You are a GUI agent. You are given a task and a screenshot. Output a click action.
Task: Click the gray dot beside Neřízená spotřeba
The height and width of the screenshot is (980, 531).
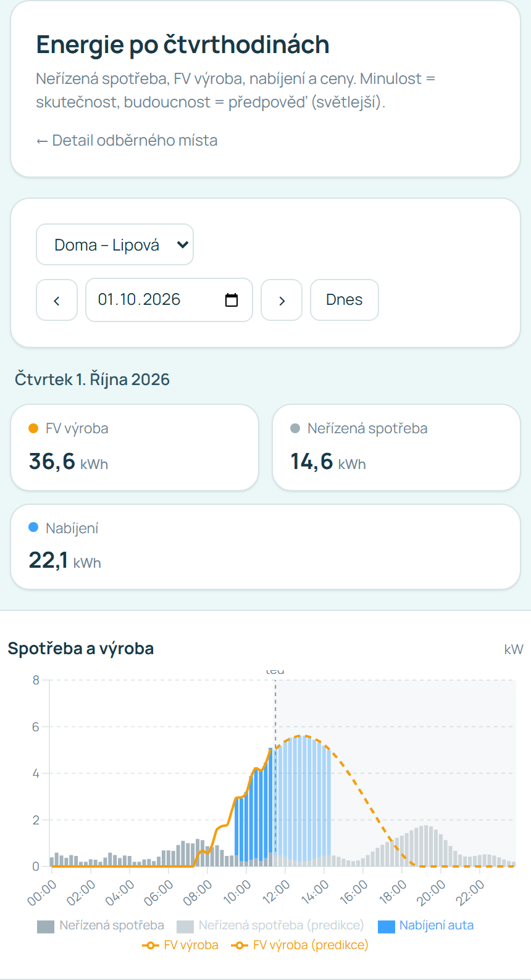pos(295,428)
